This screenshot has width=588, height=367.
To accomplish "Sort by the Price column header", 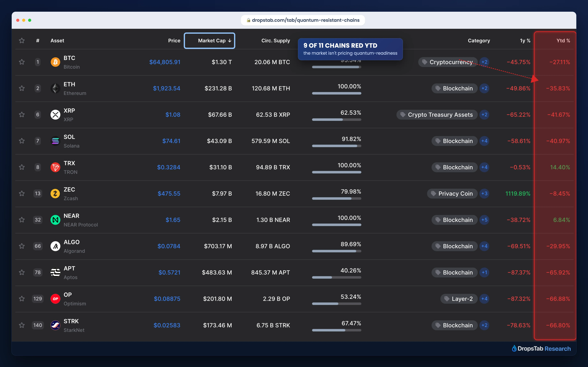I will [x=174, y=41].
